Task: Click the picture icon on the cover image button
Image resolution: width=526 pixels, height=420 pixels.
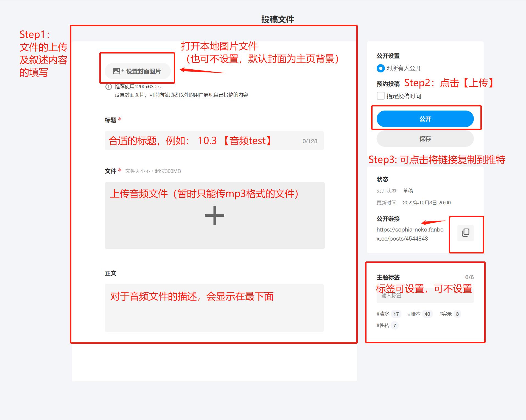Action: coord(117,71)
